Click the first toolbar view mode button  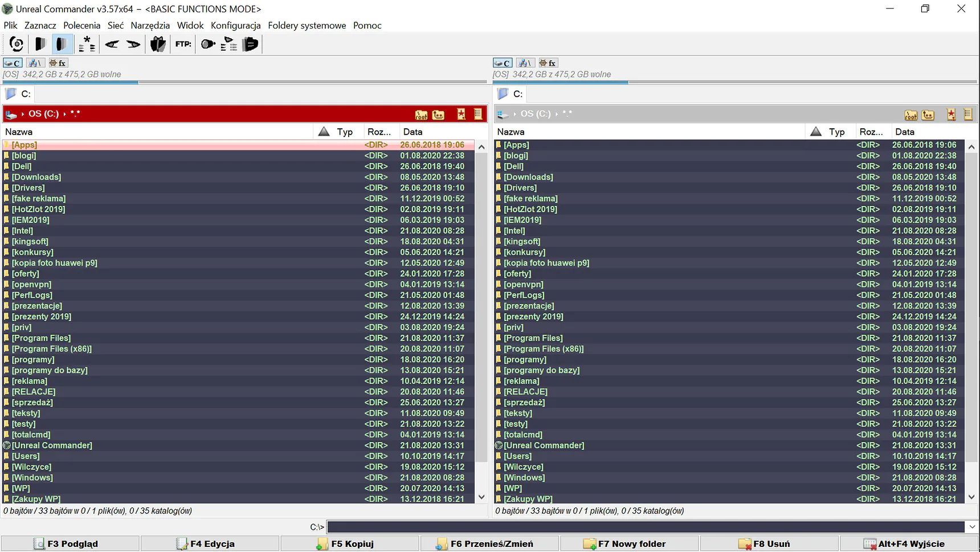(x=40, y=44)
